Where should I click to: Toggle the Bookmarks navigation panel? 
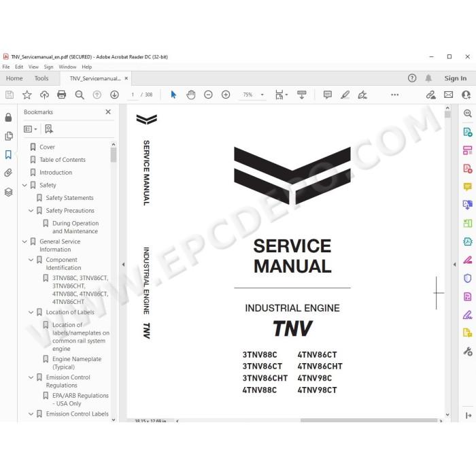pos(8,154)
